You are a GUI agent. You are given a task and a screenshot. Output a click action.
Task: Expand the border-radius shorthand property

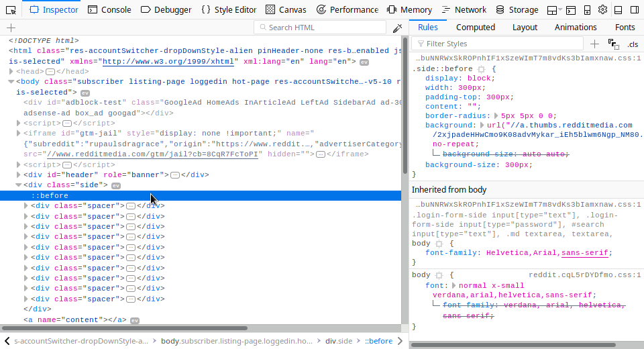click(496, 115)
